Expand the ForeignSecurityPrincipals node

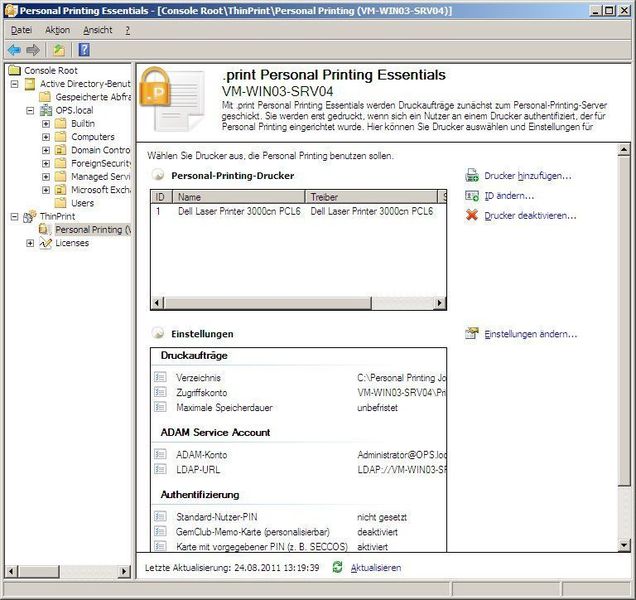(x=46, y=163)
